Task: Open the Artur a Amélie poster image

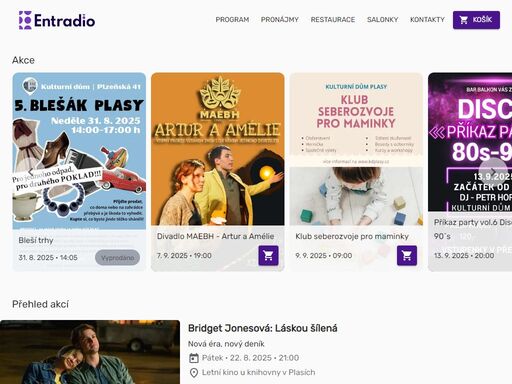Action: [x=218, y=149]
